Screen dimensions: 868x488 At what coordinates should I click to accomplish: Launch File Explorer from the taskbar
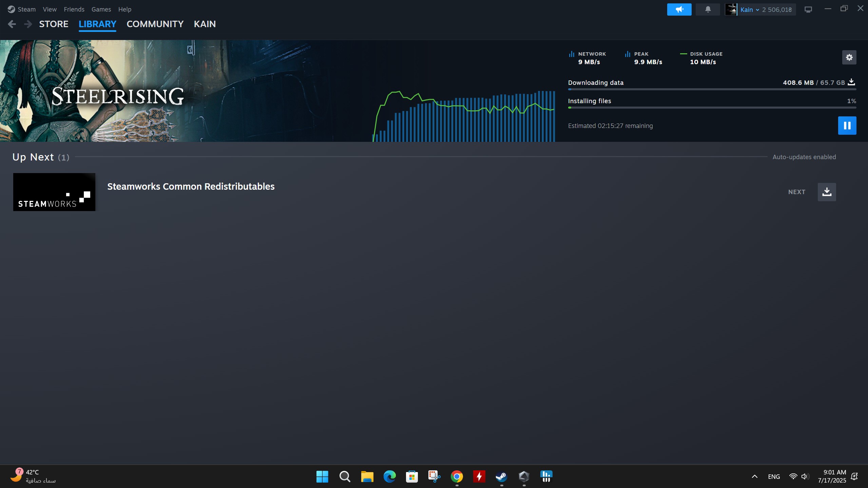(367, 476)
